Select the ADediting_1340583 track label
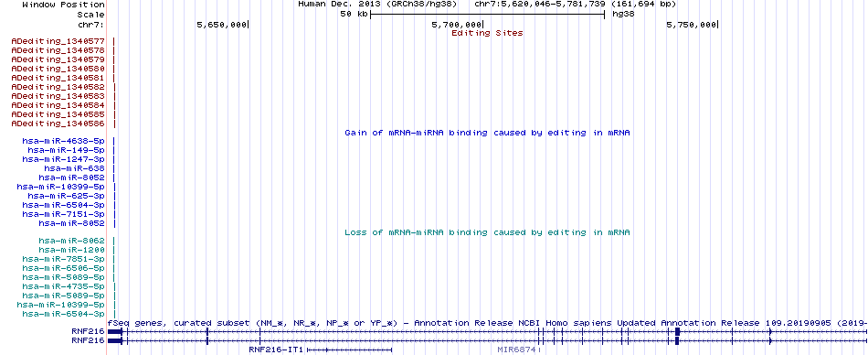 [58, 96]
